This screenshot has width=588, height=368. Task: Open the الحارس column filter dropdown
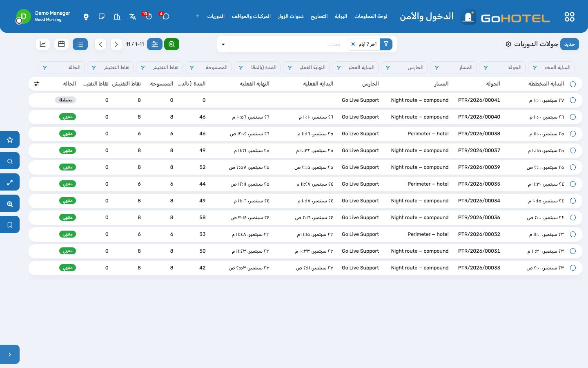[x=388, y=68]
